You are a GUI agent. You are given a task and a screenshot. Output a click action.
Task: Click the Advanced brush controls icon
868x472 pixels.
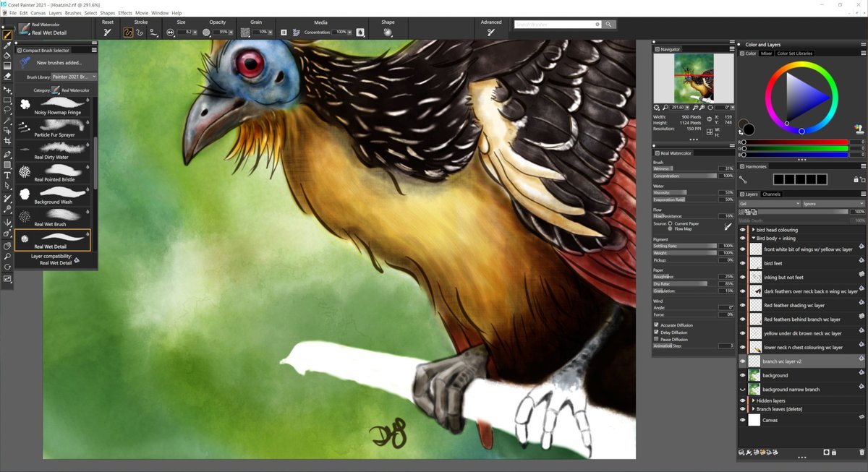[491, 32]
